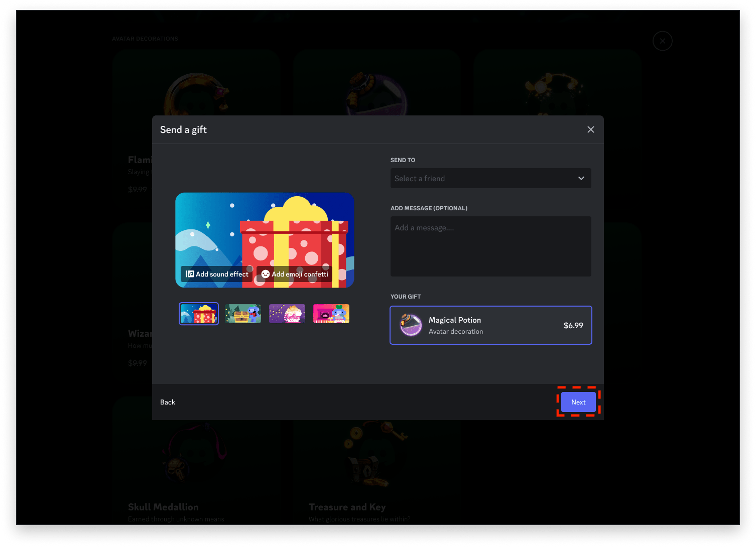This screenshot has width=756, height=547.
Task: Click the sound effect note icon on the preview
Action: click(190, 273)
